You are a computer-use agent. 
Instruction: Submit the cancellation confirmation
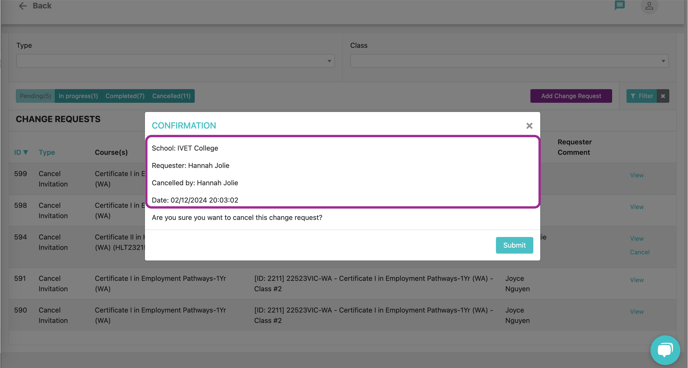[514, 245]
